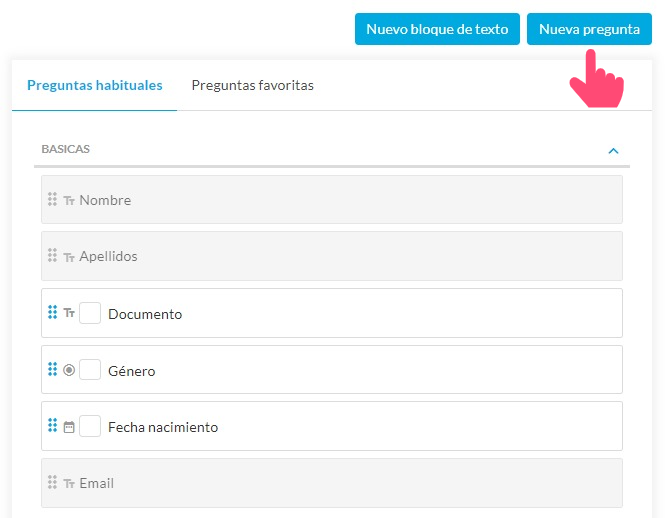This screenshot has width=665, height=518.
Task: Click the drag handle beside Email
Action: [x=52, y=483]
